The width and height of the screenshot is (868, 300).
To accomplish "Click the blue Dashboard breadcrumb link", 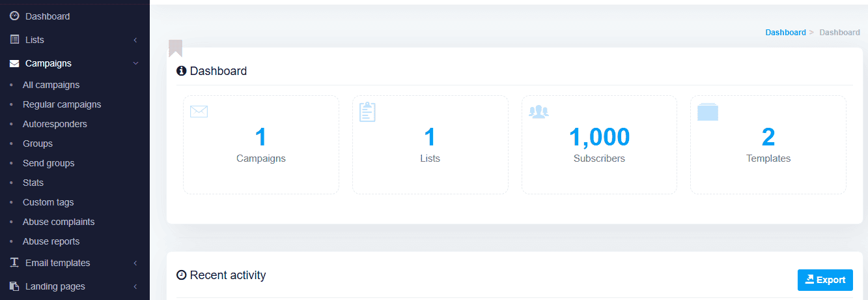I will (785, 32).
